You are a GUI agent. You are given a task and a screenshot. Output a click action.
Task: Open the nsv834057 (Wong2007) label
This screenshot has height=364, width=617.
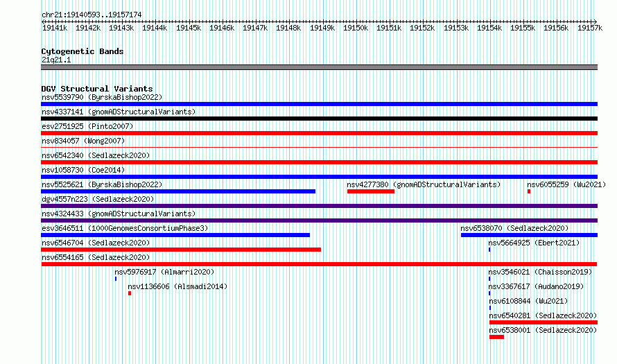pyautogui.click(x=83, y=141)
